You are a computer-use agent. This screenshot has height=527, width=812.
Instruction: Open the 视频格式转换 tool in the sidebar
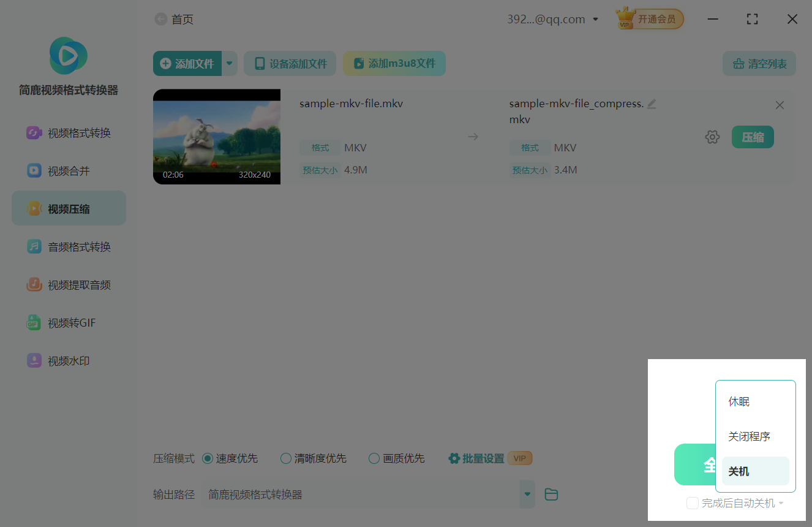69,133
